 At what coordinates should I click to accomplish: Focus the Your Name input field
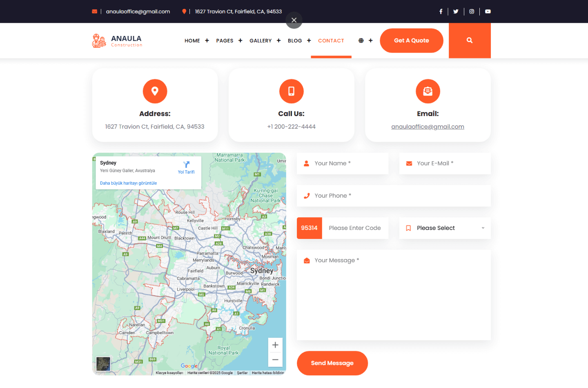click(x=347, y=163)
